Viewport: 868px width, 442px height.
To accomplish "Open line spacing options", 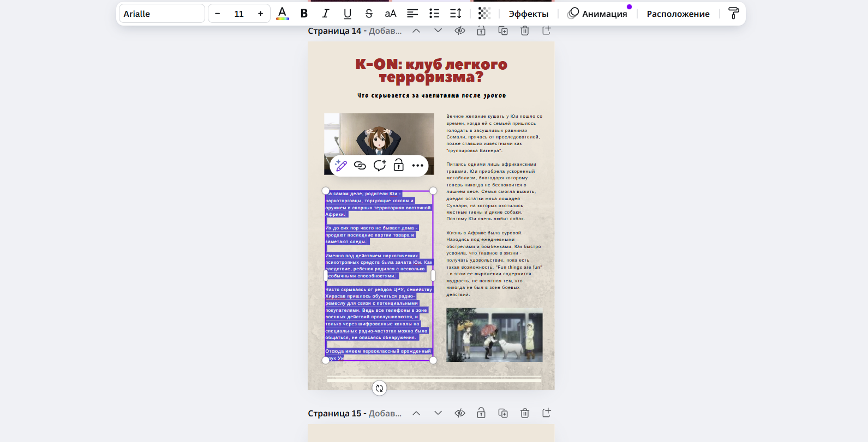I will pyautogui.click(x=456, y=14).
